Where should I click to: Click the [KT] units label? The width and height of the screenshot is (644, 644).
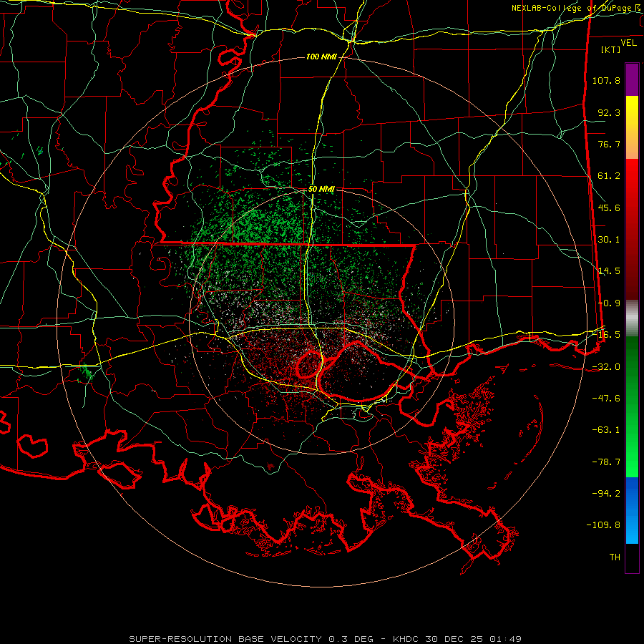(x=611, y=49)
